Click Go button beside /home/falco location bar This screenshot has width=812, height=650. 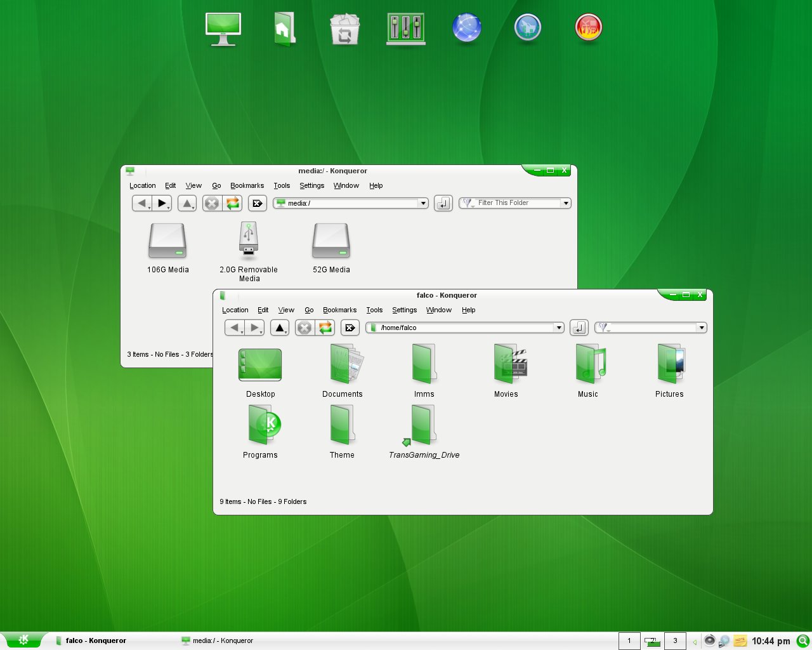(579, 328)
